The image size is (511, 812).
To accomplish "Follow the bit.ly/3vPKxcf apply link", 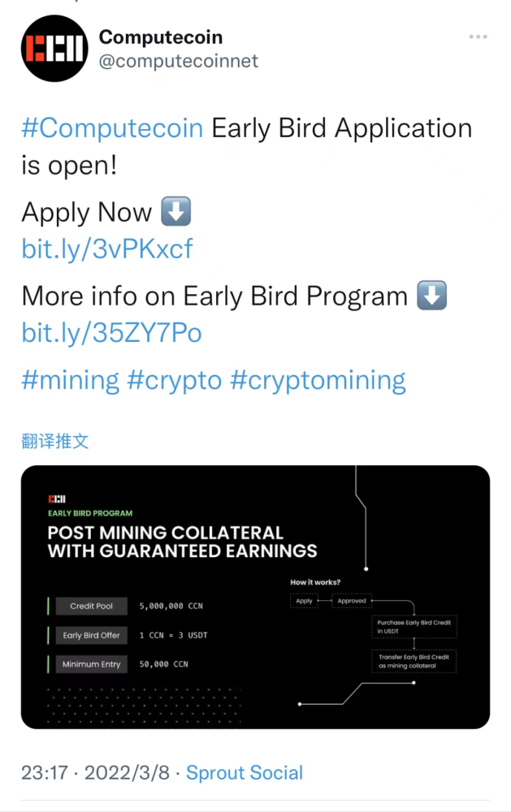I will point(107,248).
